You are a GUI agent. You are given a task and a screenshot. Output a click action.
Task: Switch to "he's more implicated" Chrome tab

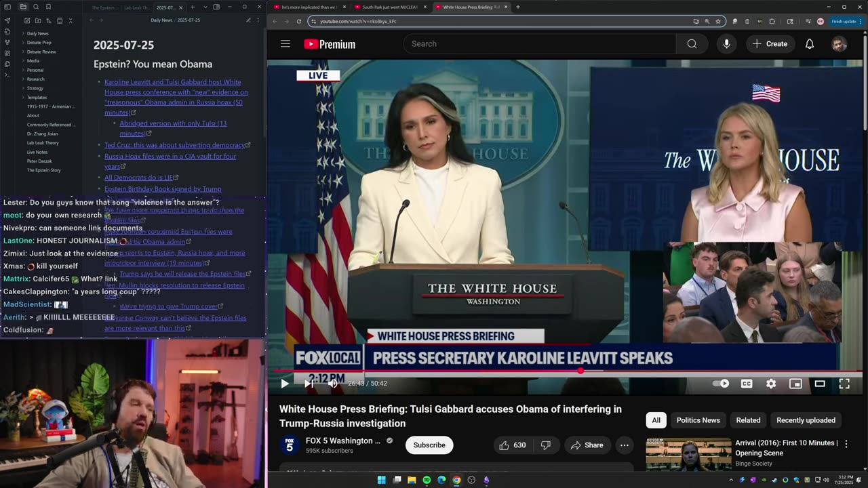pyautogui.click(x=309, y=7)
